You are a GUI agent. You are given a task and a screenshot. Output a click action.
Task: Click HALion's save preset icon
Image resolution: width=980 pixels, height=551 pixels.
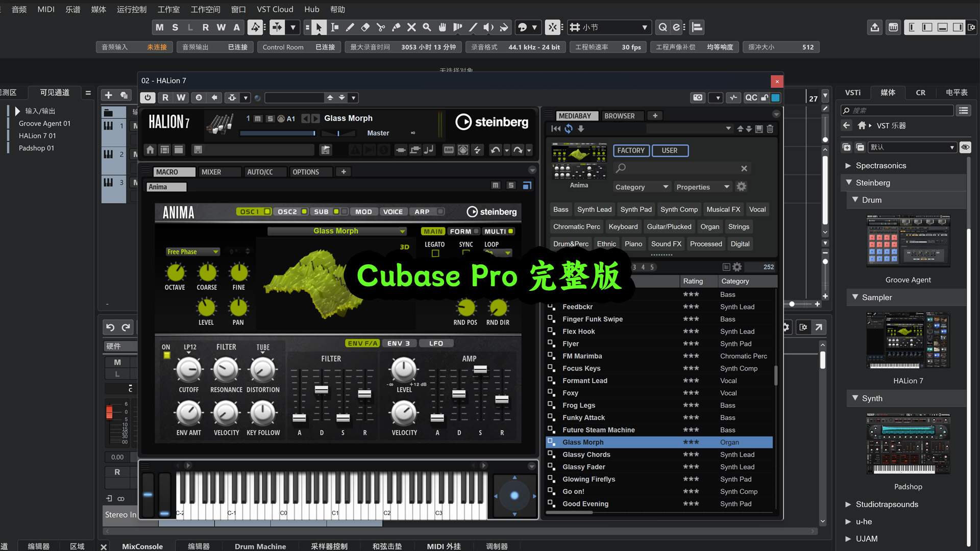pos(198,149)
